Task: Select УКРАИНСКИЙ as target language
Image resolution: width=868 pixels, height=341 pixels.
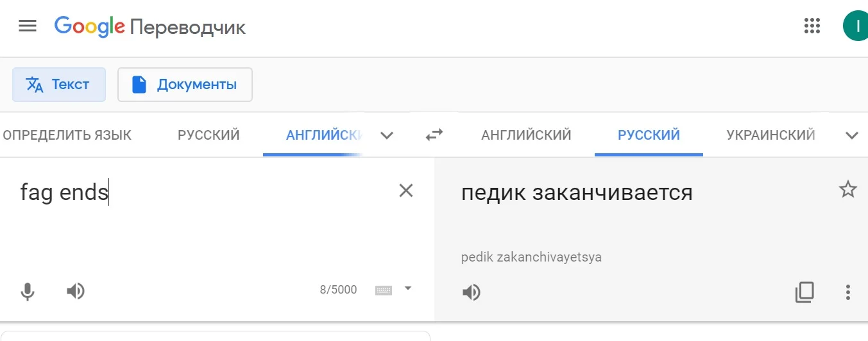Action: [770, 135]
